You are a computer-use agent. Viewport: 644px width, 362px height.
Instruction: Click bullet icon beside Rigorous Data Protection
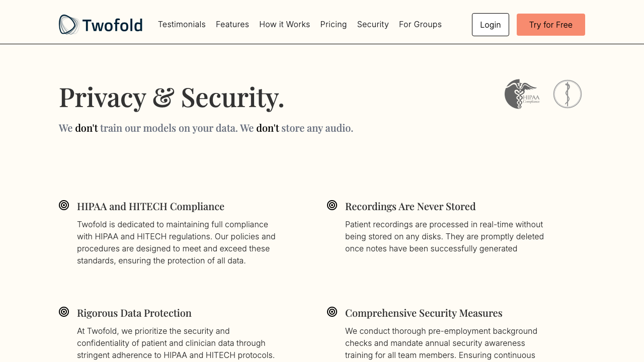[64, 312]
